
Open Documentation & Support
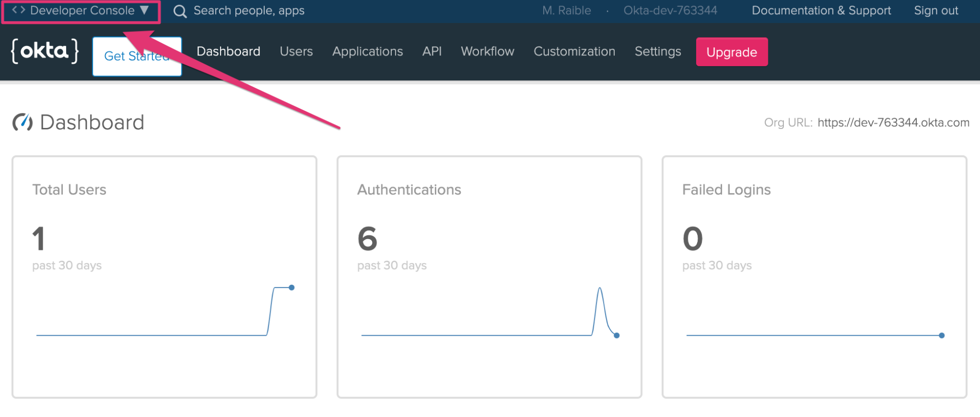821,11
